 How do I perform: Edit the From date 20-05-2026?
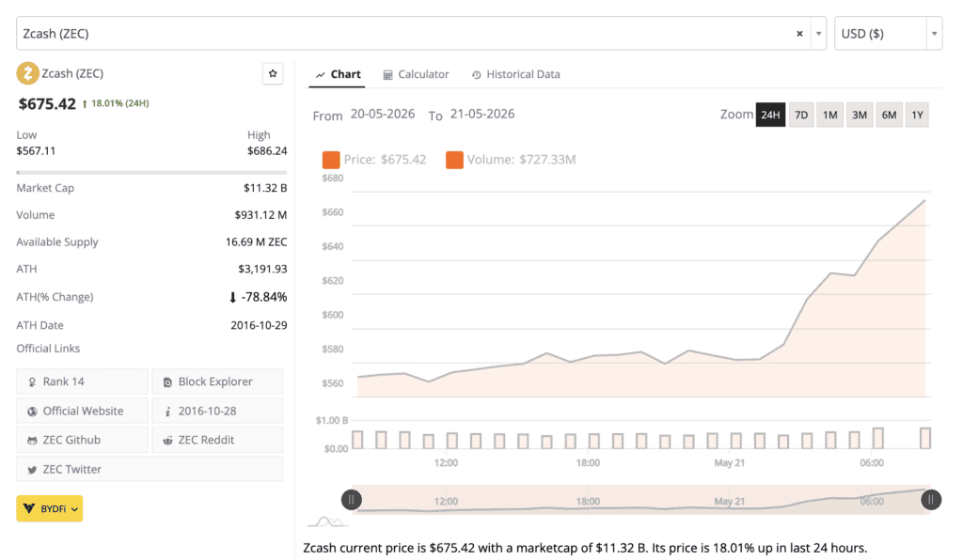(x=383, y=114)
